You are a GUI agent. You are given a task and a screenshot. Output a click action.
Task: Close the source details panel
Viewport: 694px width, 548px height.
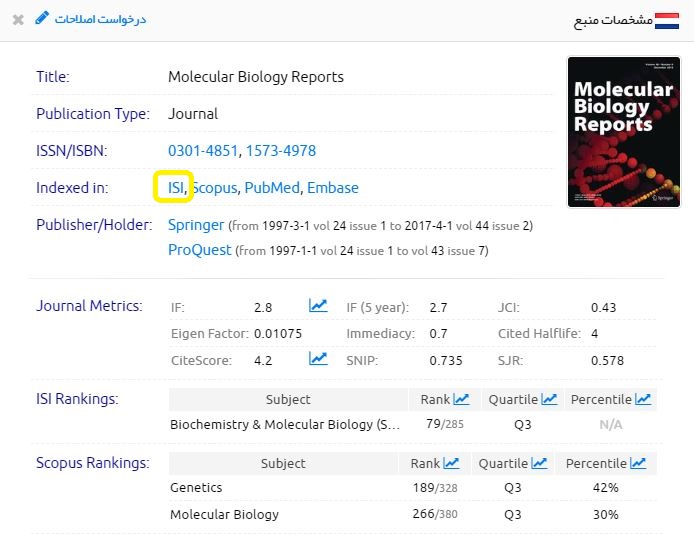click(18, 20)
